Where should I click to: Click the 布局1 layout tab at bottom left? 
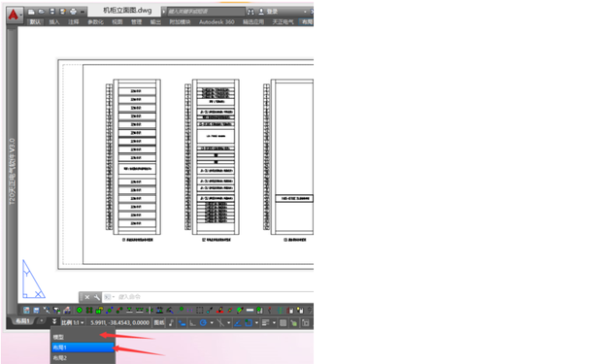22,321
